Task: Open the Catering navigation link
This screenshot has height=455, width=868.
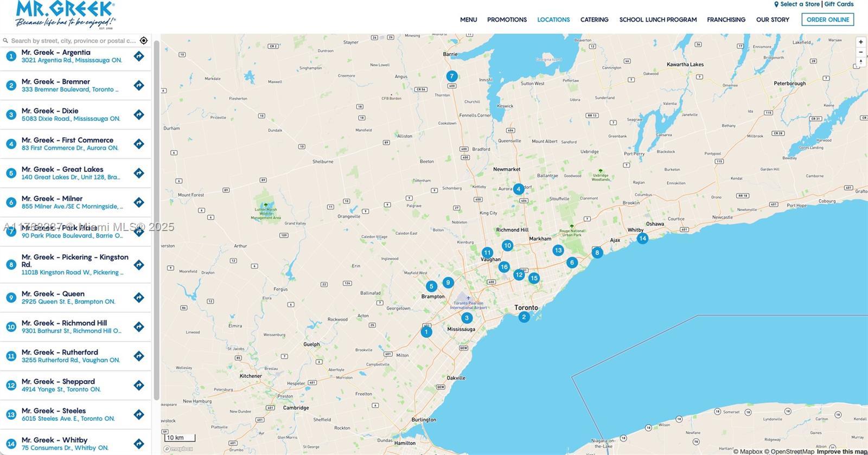Action: click(x=594, y=20)
